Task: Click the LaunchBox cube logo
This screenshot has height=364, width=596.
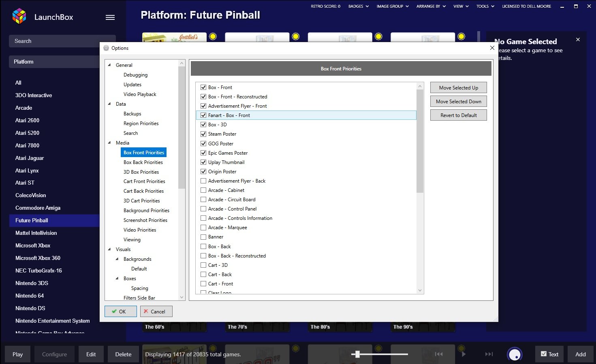Action: pos(19,17)
